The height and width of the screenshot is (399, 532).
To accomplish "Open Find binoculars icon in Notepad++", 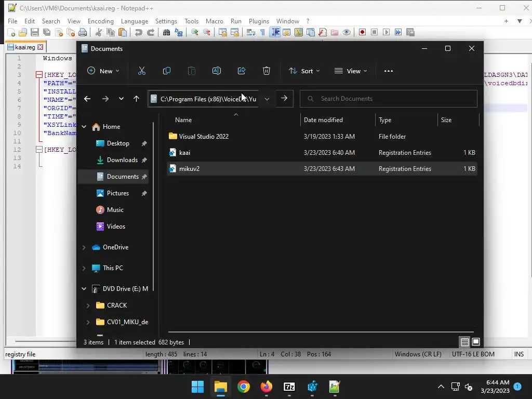I will (166, 32).
